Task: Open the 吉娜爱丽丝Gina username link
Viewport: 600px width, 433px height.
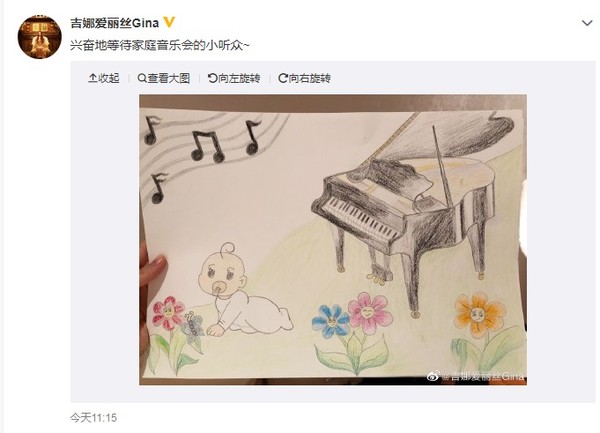Action: pos(114,23)
